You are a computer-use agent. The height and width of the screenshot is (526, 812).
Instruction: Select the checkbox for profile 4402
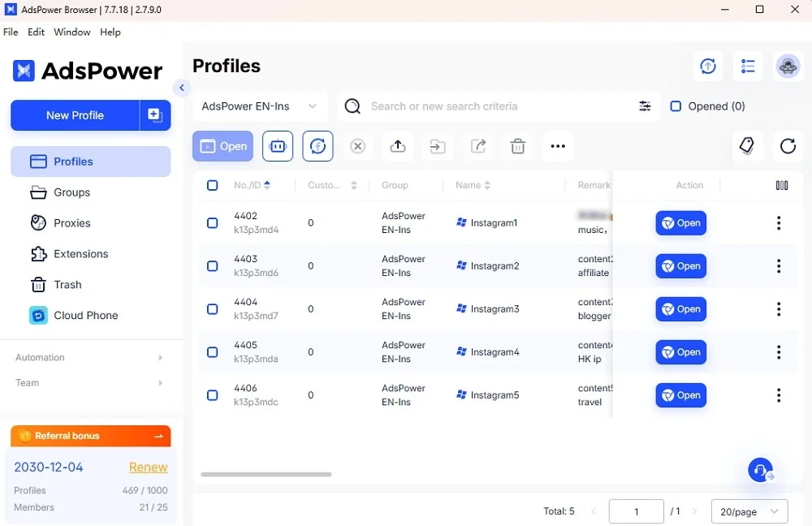[x=212, y=222]
